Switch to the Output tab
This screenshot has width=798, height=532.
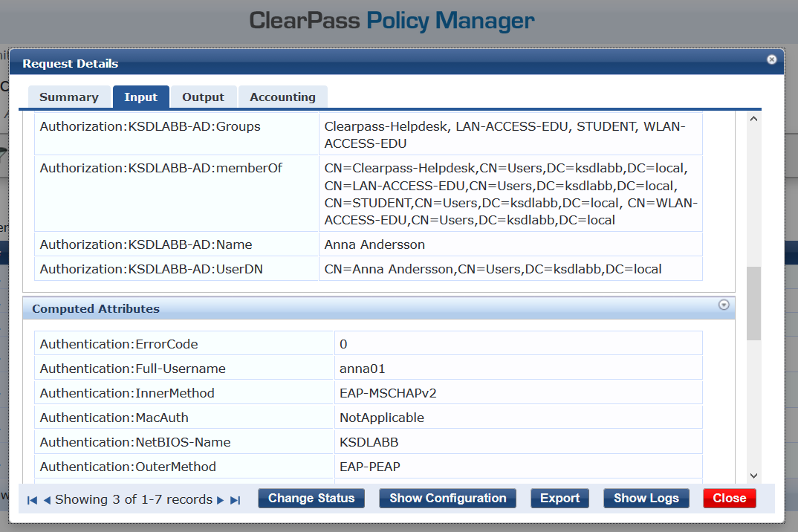204,97
